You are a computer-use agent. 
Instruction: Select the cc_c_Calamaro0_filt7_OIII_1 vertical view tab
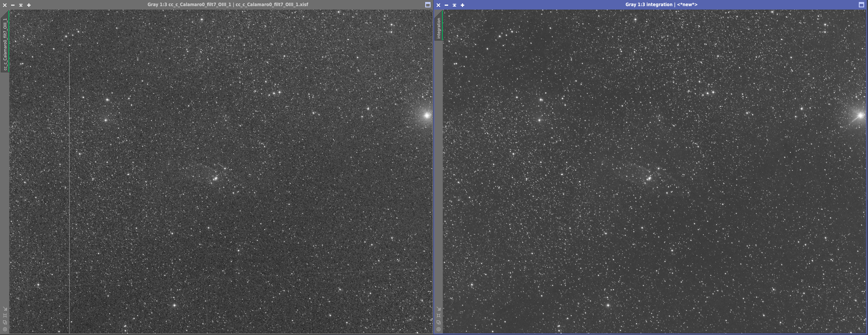(x=5, y=44)
